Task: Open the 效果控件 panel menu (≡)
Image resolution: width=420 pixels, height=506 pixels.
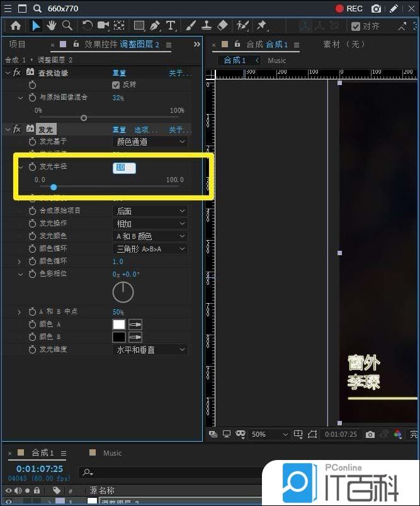Action: pos(168,45)
